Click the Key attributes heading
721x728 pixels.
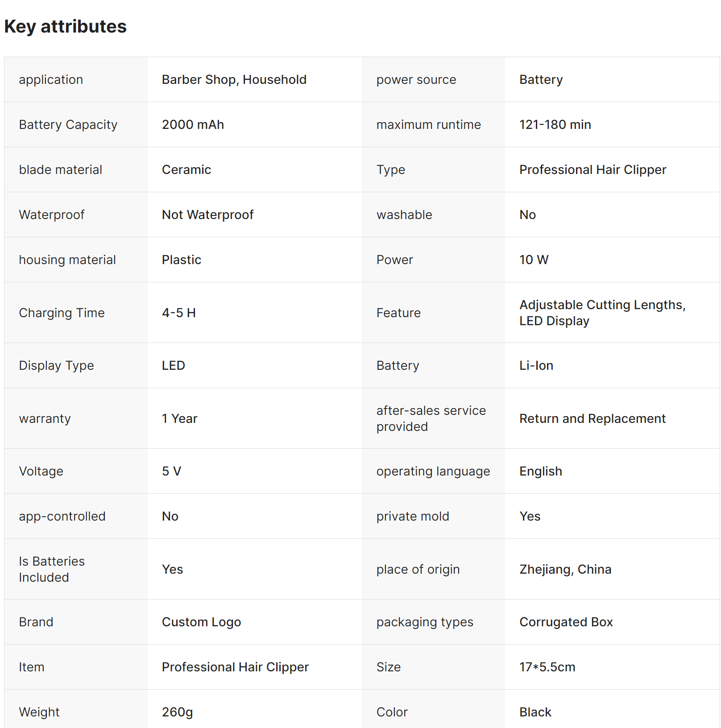[x=65, y=26]
